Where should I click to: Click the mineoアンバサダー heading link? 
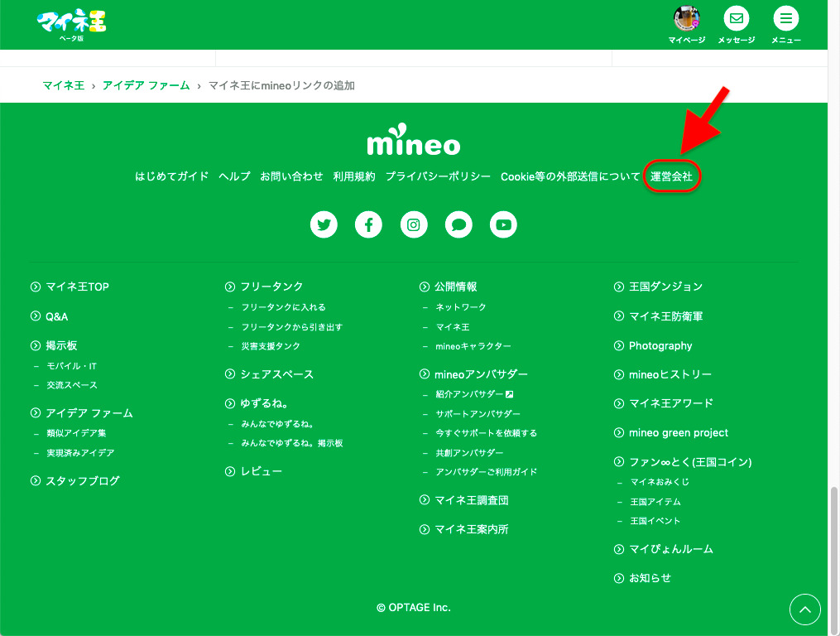tap(481, 374)
